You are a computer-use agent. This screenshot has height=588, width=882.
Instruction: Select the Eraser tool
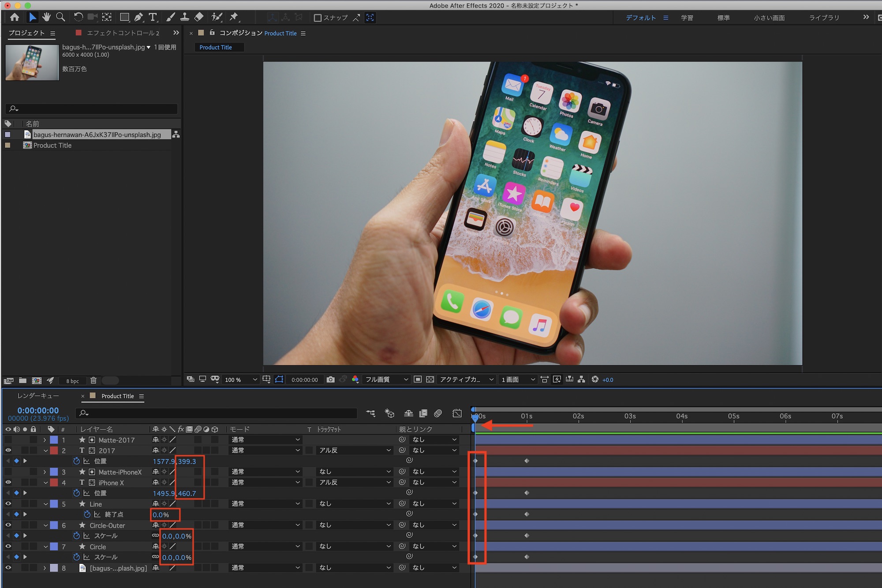coord(199,17)
